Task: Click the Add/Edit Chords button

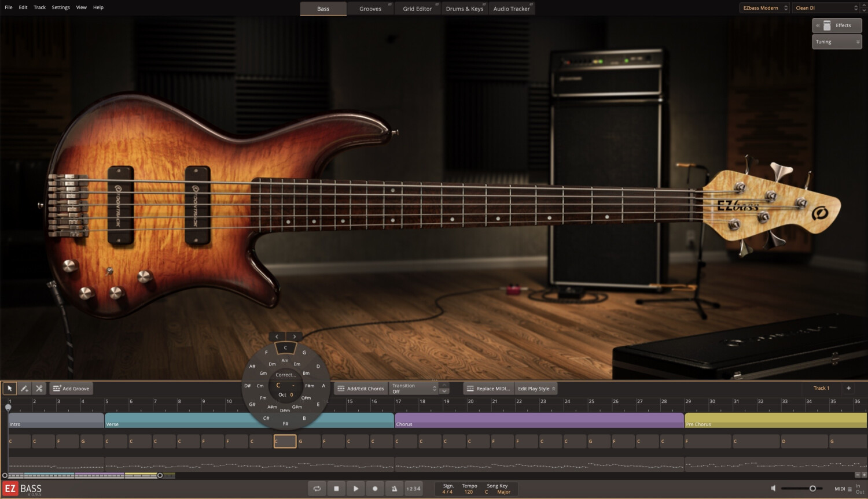Action: click(x=361, y=389)
